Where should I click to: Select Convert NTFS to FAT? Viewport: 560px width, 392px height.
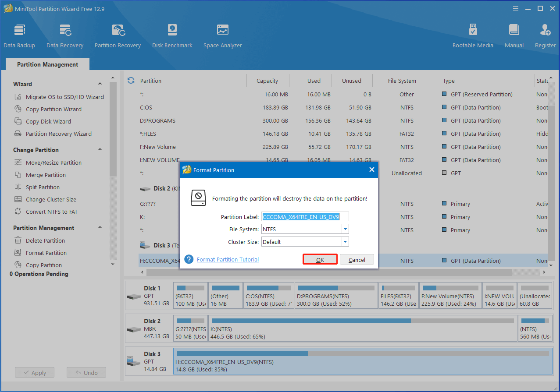[46, 212]
